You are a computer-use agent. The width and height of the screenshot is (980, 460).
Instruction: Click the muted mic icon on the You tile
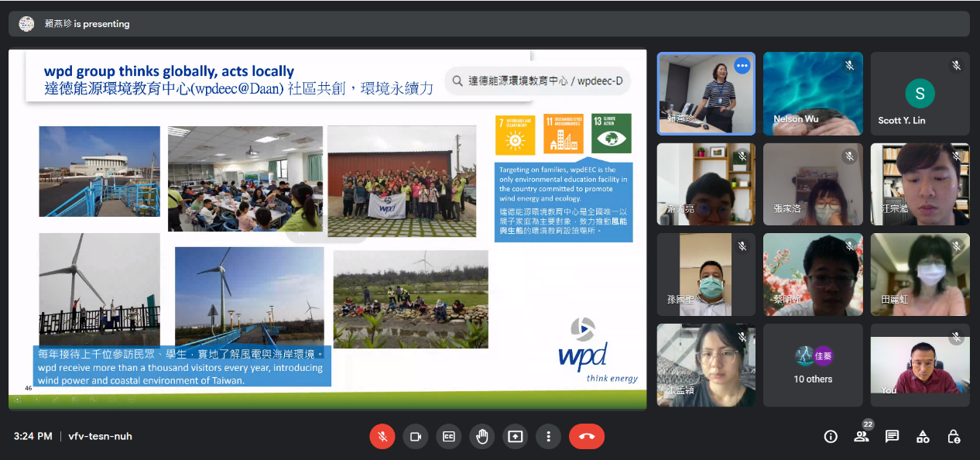click(x=956, y=337)
